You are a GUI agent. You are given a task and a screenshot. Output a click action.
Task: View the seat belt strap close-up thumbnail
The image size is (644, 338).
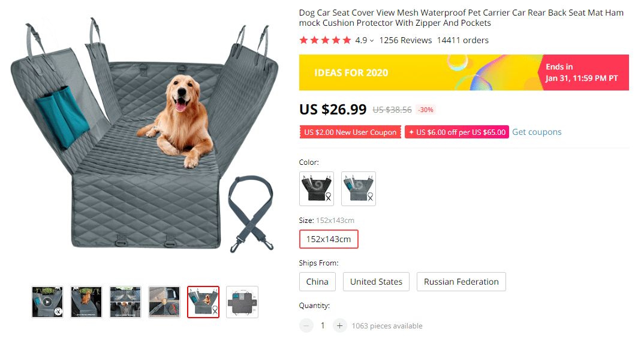164,302
